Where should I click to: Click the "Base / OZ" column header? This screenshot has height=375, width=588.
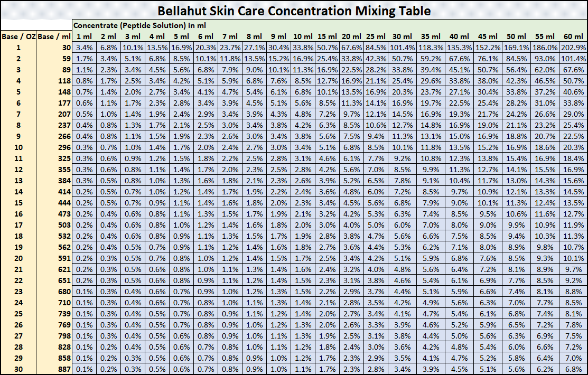18,36
